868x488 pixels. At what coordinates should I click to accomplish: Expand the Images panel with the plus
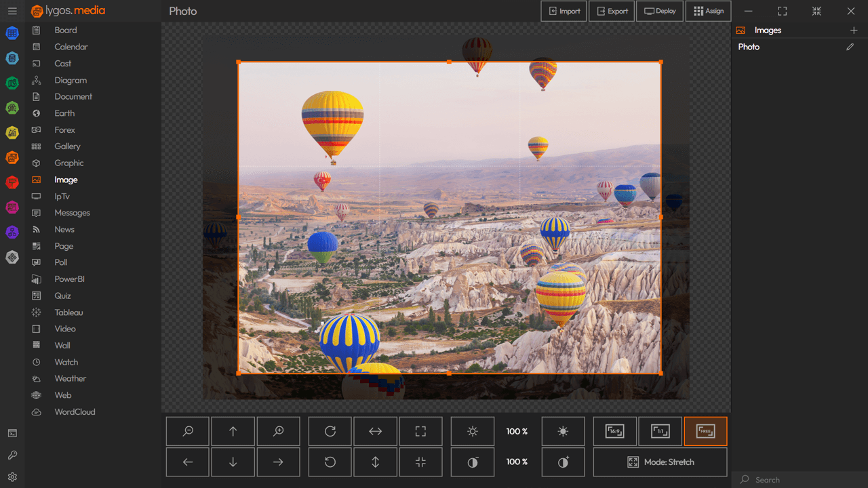(854, 30)
